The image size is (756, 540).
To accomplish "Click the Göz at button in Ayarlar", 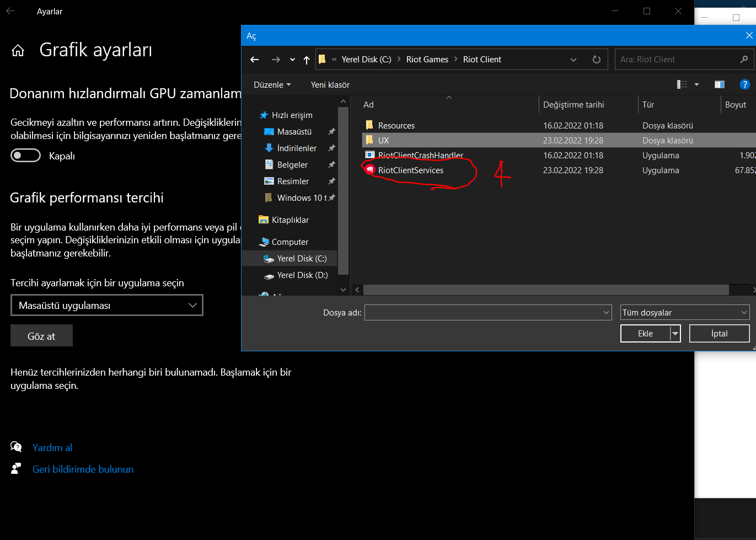I will pos(41,336).
